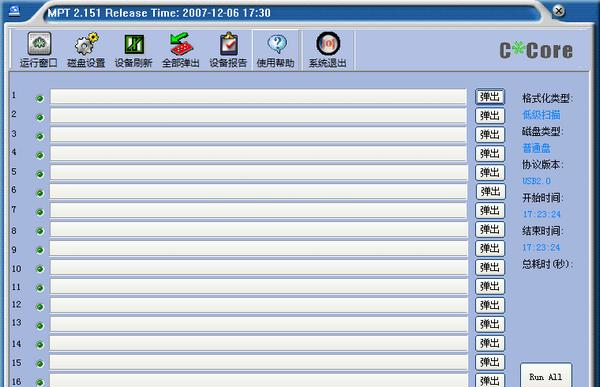
Task: Click 弹出 eject button for port 13
Action: (490, 324)
